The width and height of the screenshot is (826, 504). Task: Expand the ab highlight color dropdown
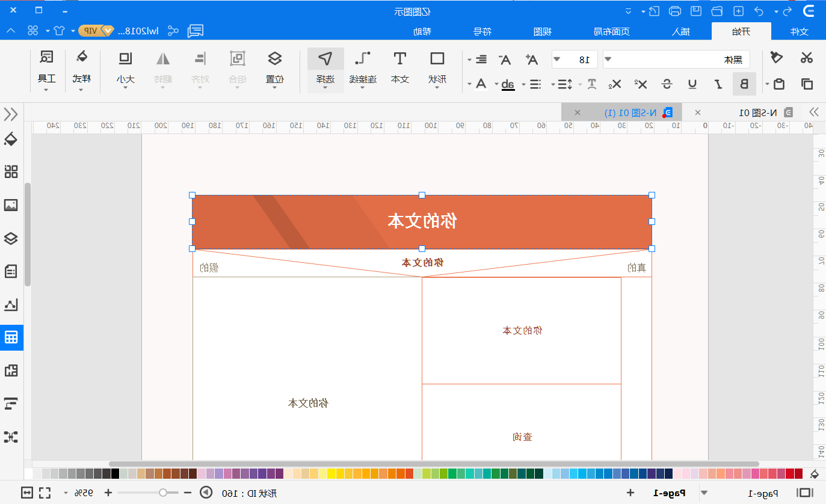(x=496, y=84)
